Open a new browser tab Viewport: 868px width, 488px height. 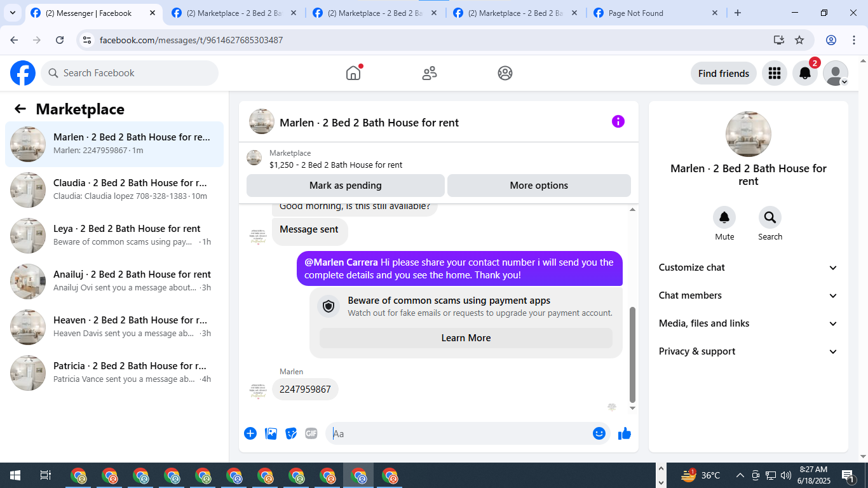[738, 13]
